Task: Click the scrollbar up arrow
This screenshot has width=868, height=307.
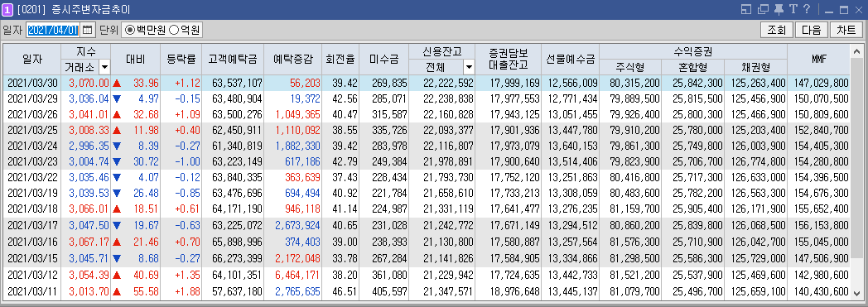Action: (857, 50)
